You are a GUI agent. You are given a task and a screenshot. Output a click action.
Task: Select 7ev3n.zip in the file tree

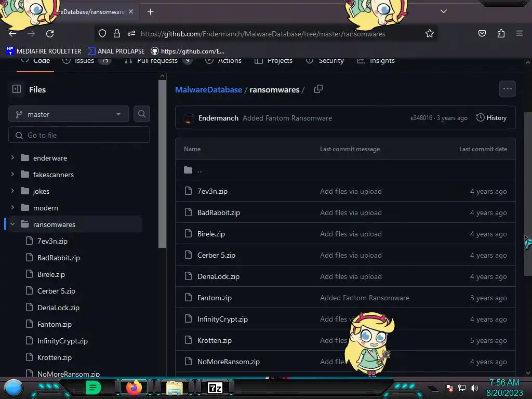(52, 241)
